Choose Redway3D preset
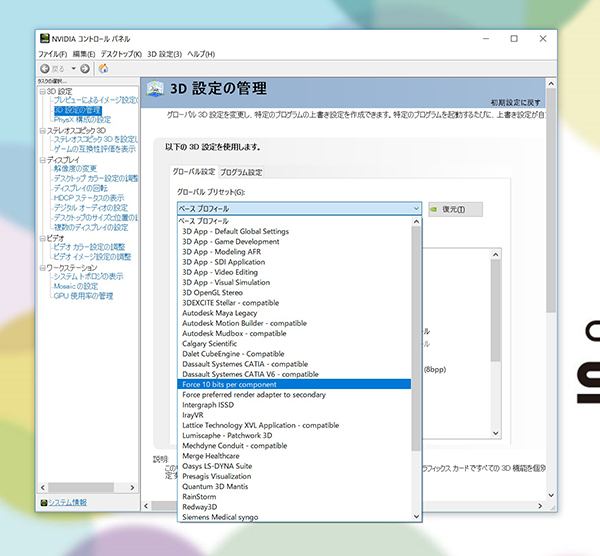Screen dimensions: 600x556 (x=294, y=507)
